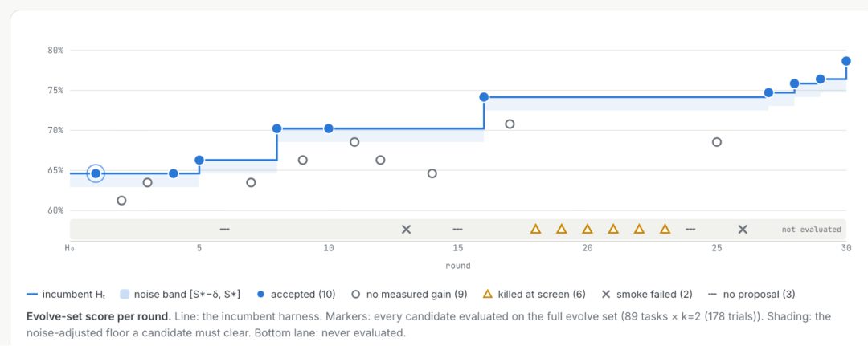Select the hollow circle at round 17
Image resolution: width=868 pixels, height=346 pixels.
(x=510, y=124)
